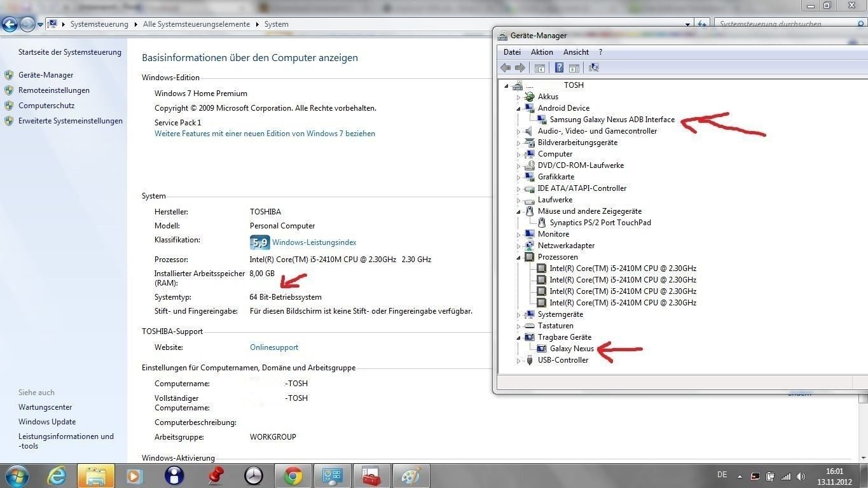Open the Windows Start menu orb
Image resolution: width=868 pixels, height=488 pixels.
point(16,475)
